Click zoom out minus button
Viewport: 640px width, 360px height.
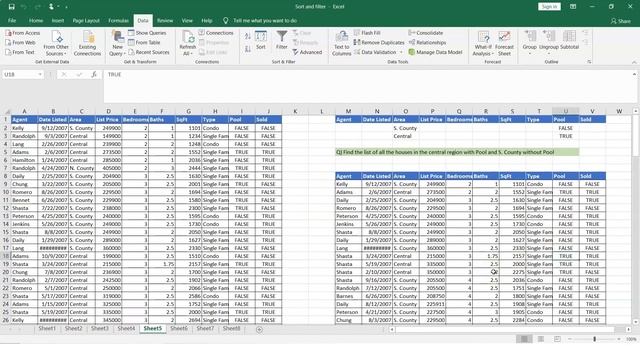[x=570, y=339]
